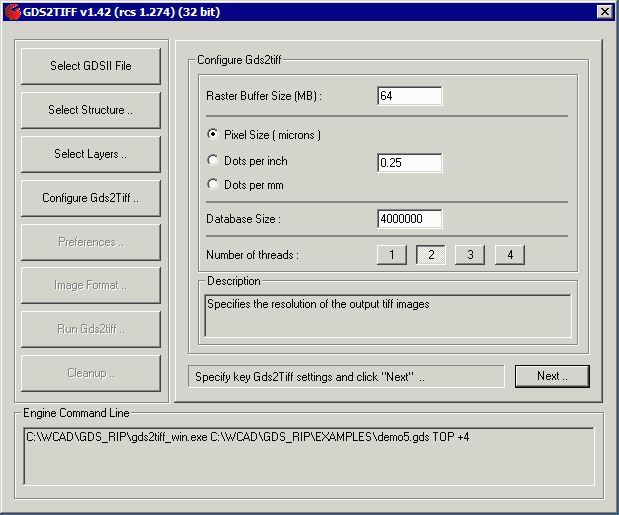Click the 'Number of threads :' label
The width and height of the screenshot is (619, 515).
pyautogui.click(x=252, y=255)
